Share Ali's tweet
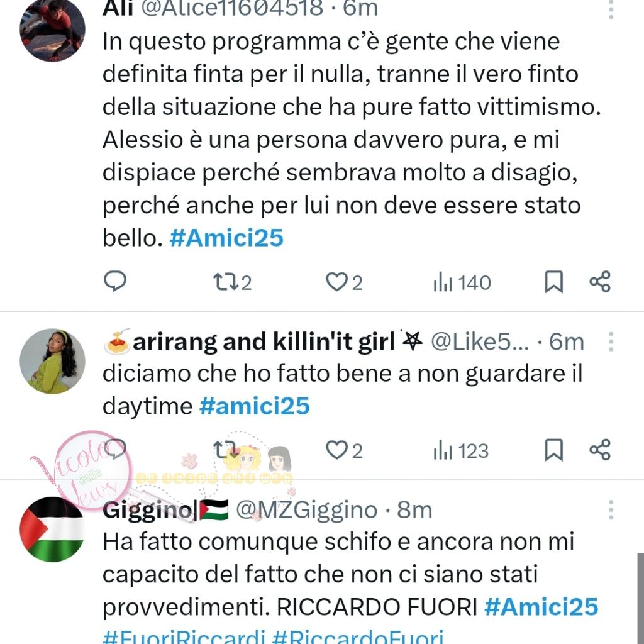Image resolution: width=644 pixels, height=644 pixels. click(600, 282)
